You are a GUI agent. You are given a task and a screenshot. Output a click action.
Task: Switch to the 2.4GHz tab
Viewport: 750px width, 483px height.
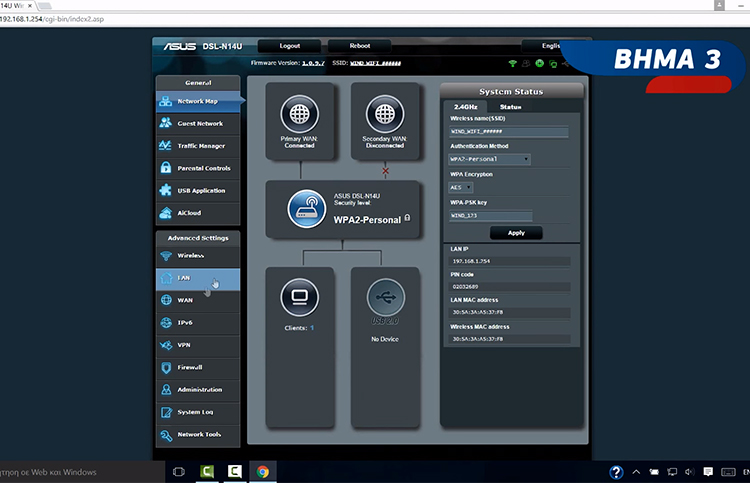coord(465,107)
